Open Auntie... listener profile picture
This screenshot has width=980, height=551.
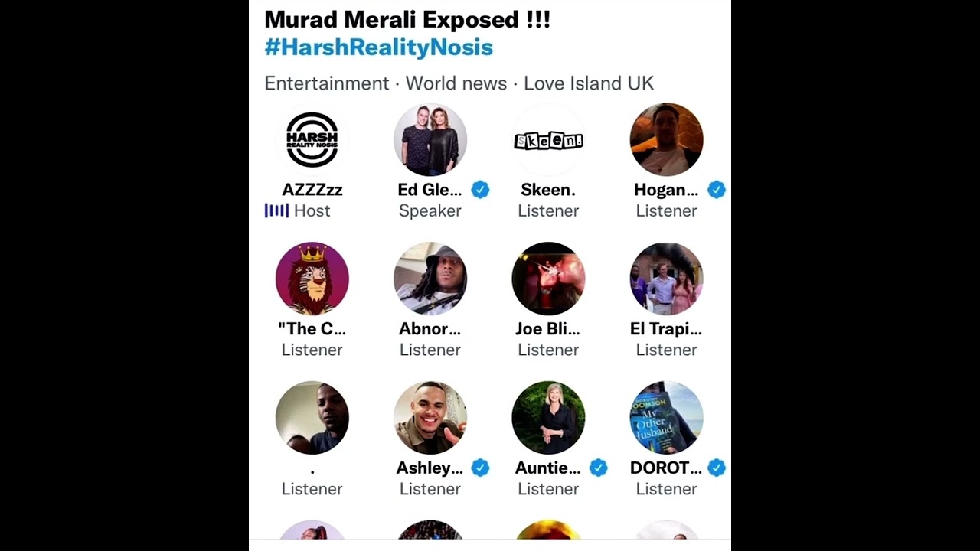point(548,418)
